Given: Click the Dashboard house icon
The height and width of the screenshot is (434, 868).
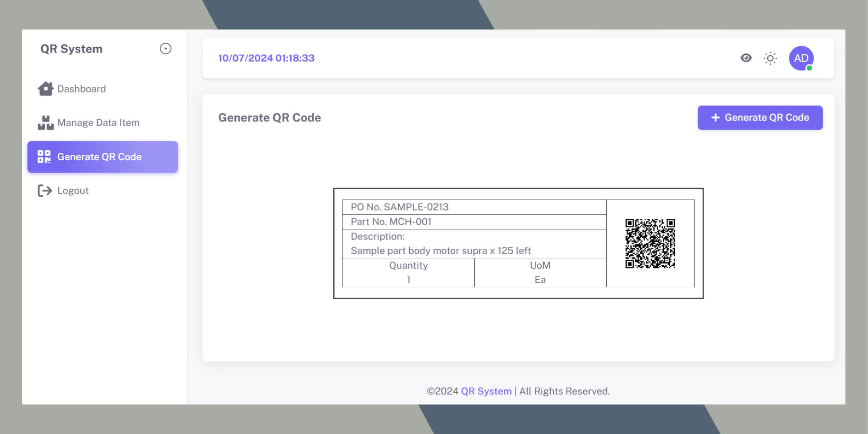Looking at the screenshot, I should 46,89.
